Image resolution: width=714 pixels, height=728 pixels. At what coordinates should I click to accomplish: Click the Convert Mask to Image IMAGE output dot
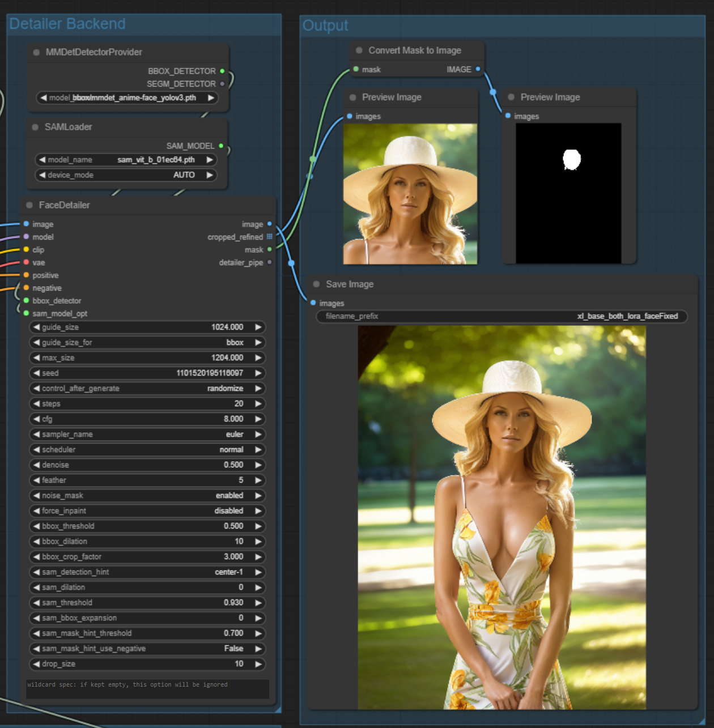click(478, 69)
